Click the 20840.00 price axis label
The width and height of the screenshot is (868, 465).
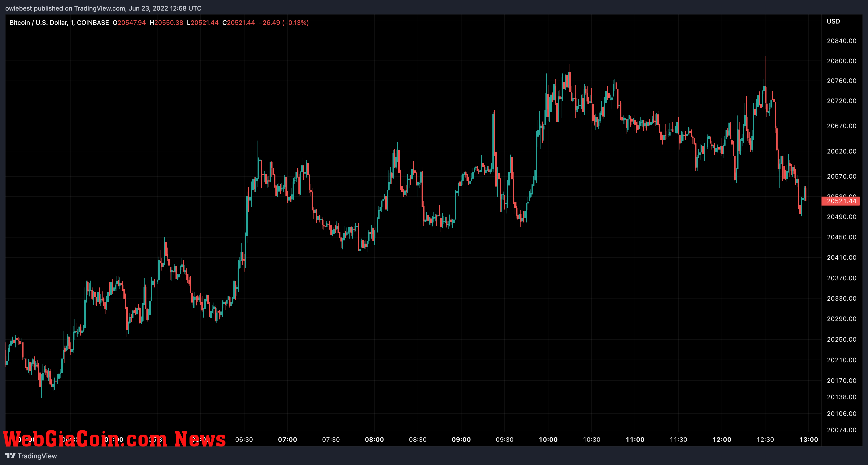click(x=841, y=41)
